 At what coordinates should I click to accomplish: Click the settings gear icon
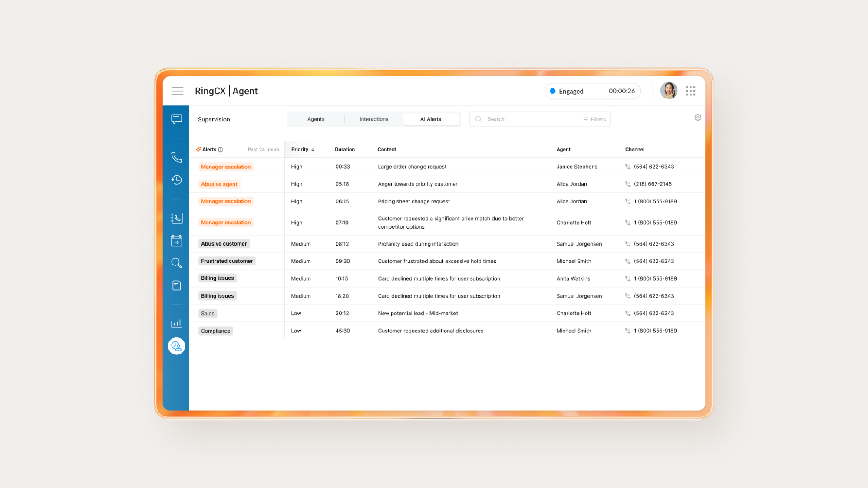point(697,118)
